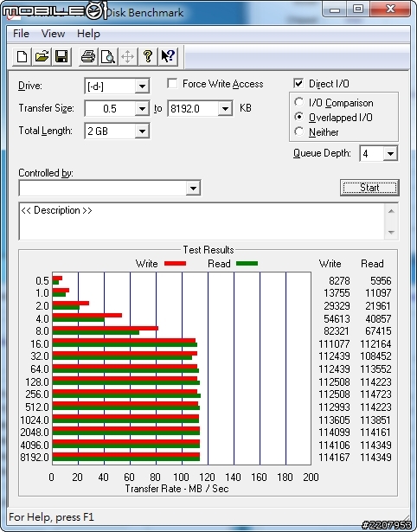Click the yellow question mark About icon
The image size is (417, 532).
[x=148, y=56]
